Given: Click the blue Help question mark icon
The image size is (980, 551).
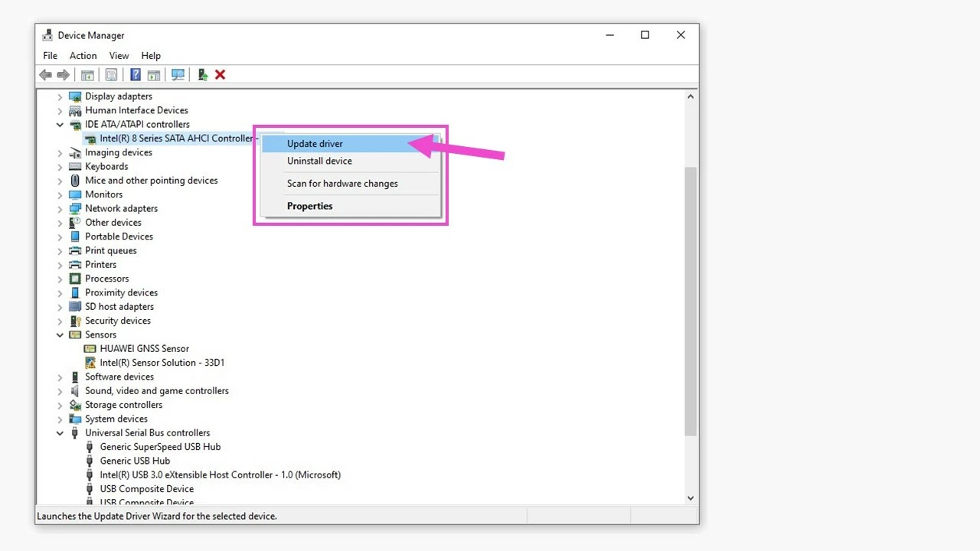Looking at the screenshot, I should point(136,75).
